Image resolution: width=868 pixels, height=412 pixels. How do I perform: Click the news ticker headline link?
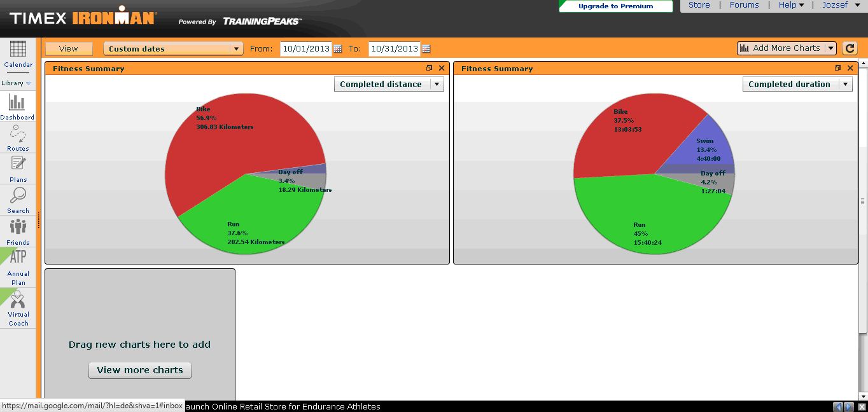[283, 406]
